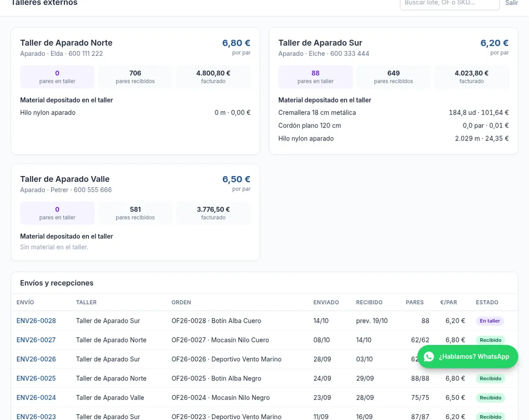Click the En taller status badge
The image size is (529, 420).
(490, 321)
